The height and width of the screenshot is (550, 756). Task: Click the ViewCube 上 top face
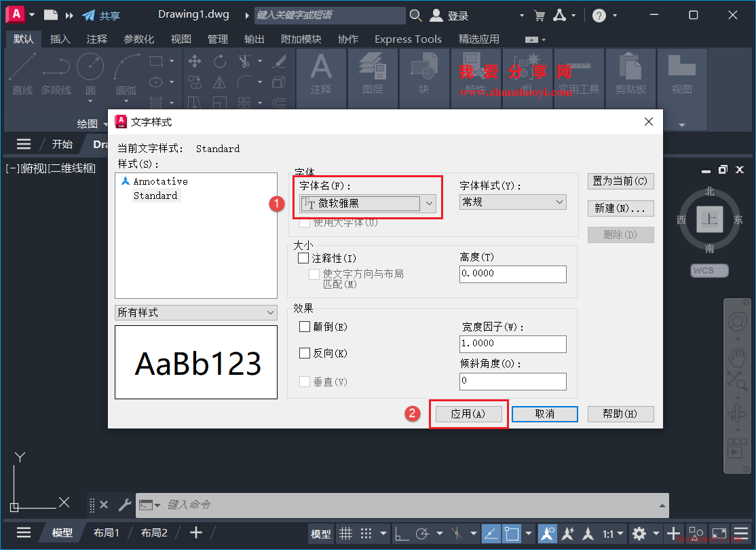click(x=710, y=219)
